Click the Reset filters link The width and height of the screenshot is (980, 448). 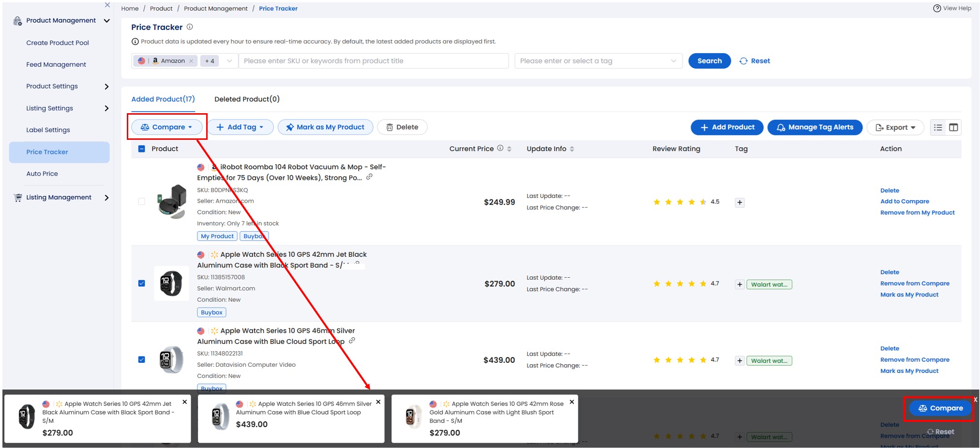[x=754, y=61]
